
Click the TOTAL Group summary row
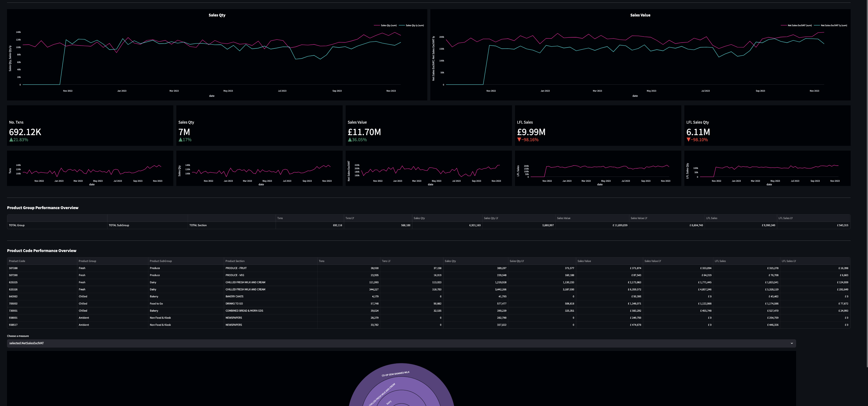point(135,225)
